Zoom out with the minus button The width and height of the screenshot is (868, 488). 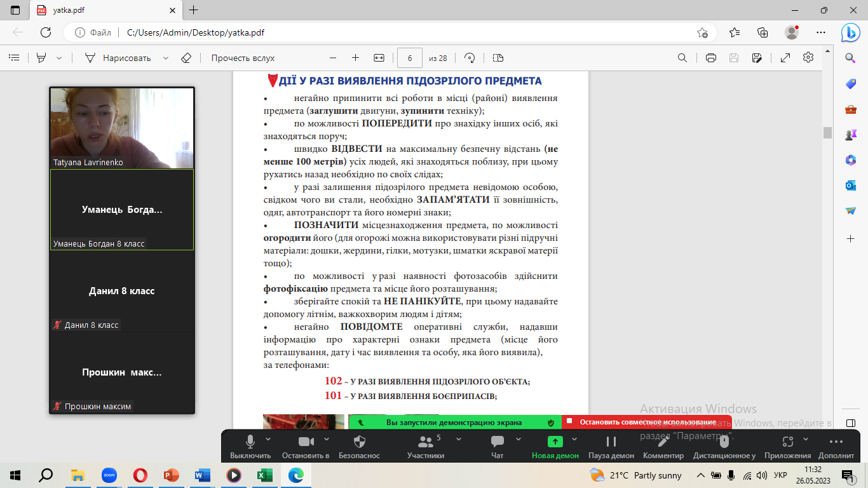pyautogui.click(x=333, y=58)
